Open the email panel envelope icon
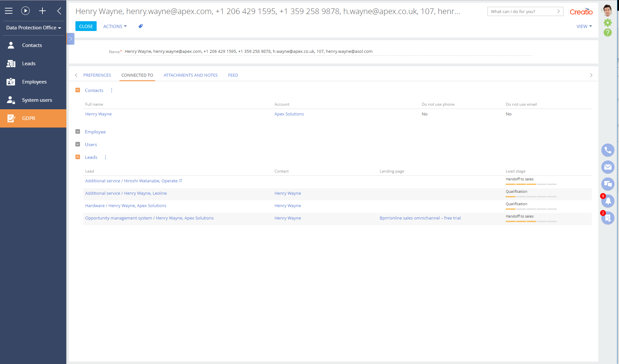This screenshot has height=364, width=619. coord(608,167)
